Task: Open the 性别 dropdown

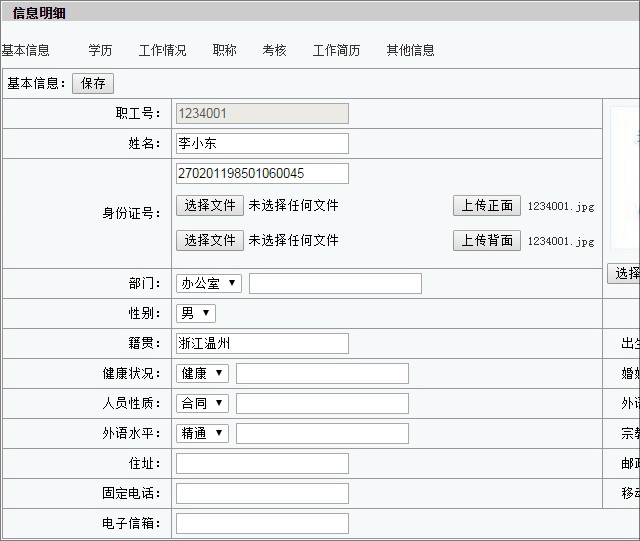Action: point(196,314)
